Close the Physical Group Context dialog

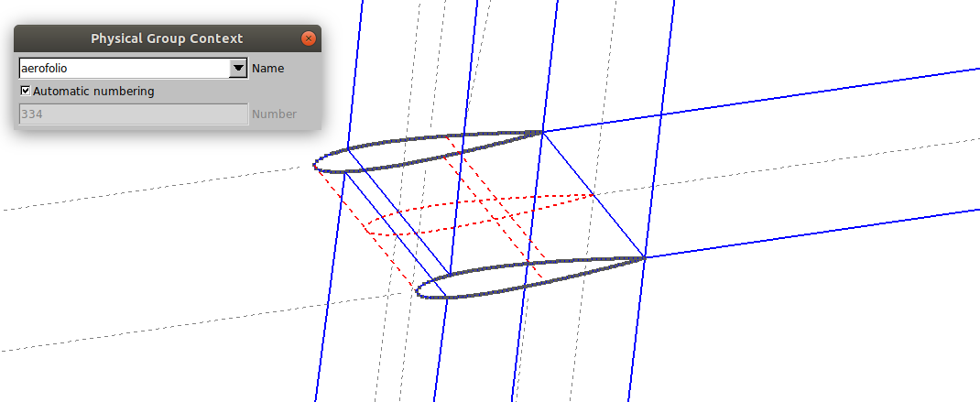[x=308, y=38]
